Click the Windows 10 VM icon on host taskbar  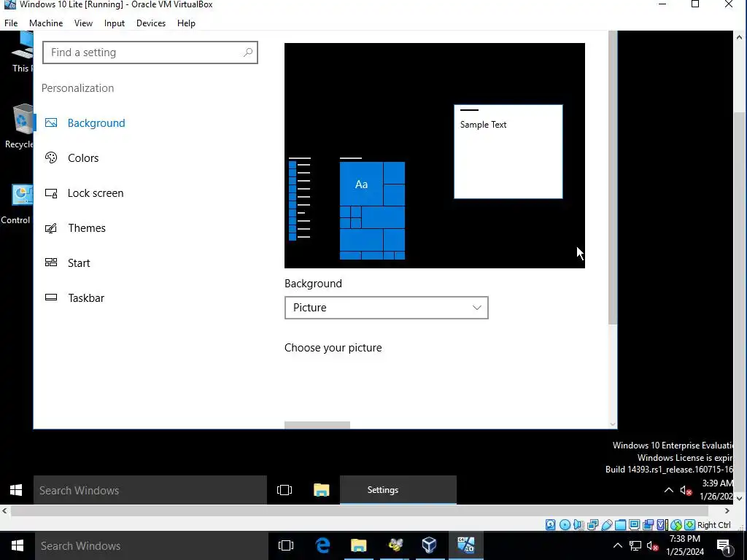pyautogui.click(x=465, y=545)
